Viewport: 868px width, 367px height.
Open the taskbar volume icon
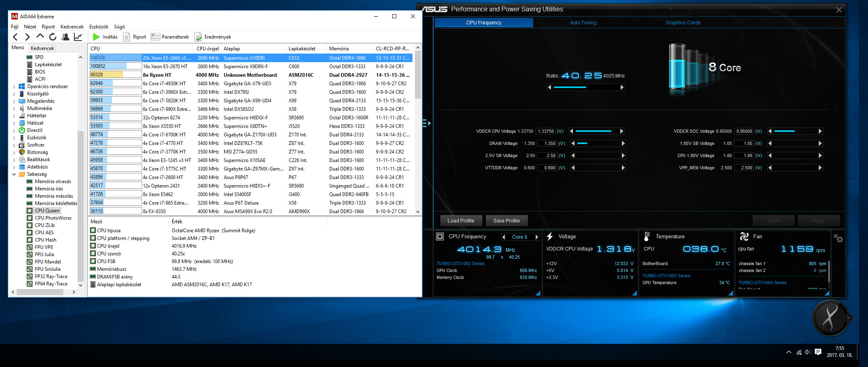point(808,352)
